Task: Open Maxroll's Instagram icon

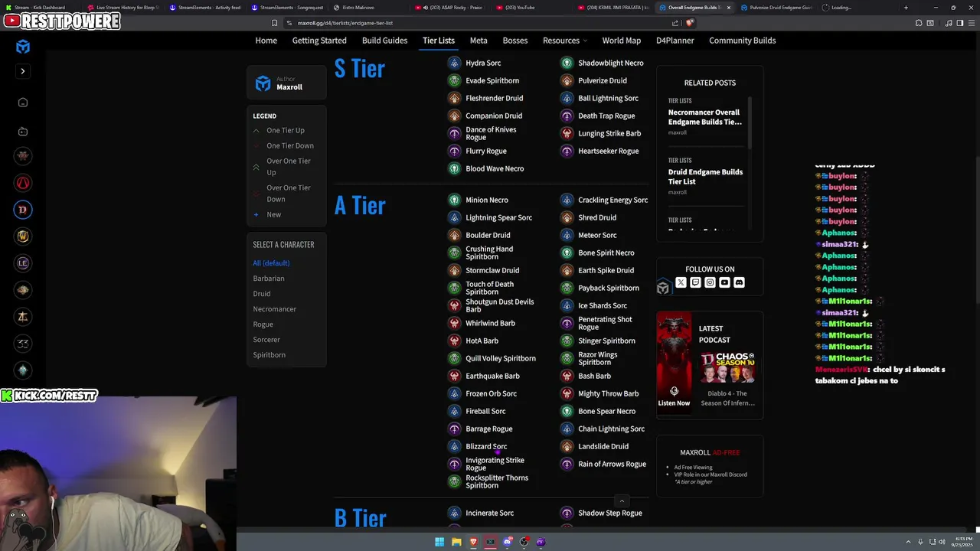Action: 710,282
